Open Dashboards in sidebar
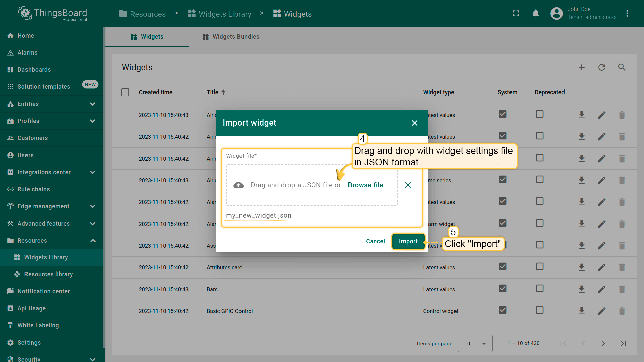This screenshot has height=362, width=644. (51, 70)
